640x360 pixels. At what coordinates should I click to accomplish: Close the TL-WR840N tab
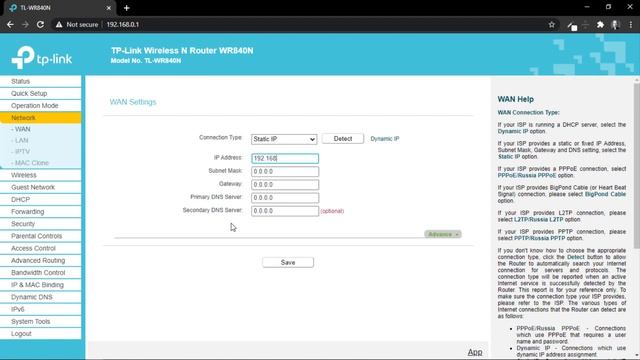tap(109, 8)
